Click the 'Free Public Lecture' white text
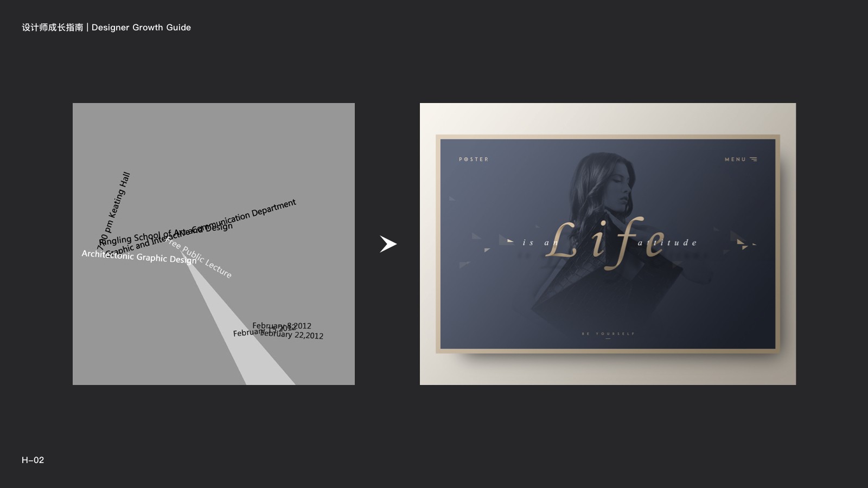 (x=199, y=258)
